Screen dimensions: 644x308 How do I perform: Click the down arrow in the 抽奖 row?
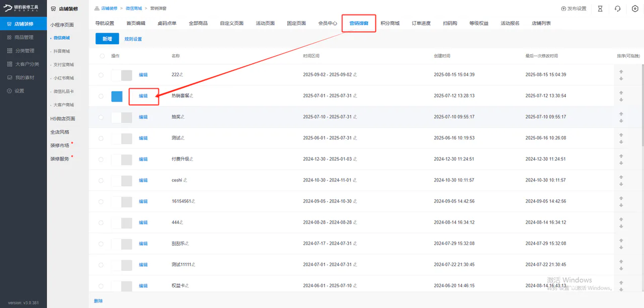tap(621, 121)
